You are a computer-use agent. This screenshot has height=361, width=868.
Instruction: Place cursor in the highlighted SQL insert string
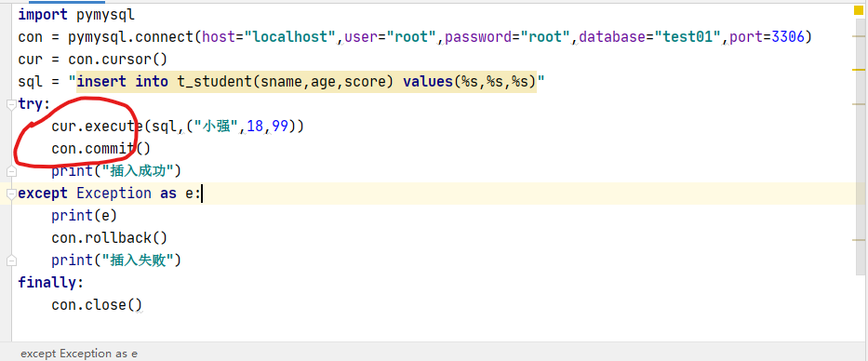(307, 82)
